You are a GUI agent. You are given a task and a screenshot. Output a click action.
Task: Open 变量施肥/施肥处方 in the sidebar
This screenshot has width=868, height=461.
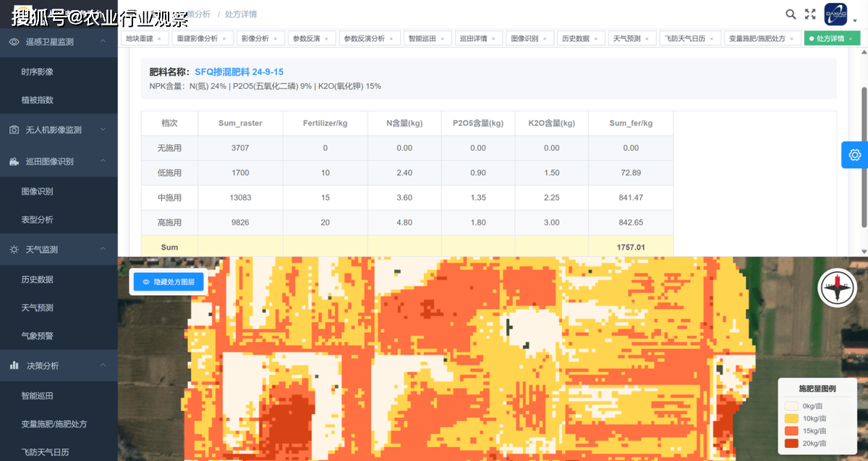[x=54, y=424]
